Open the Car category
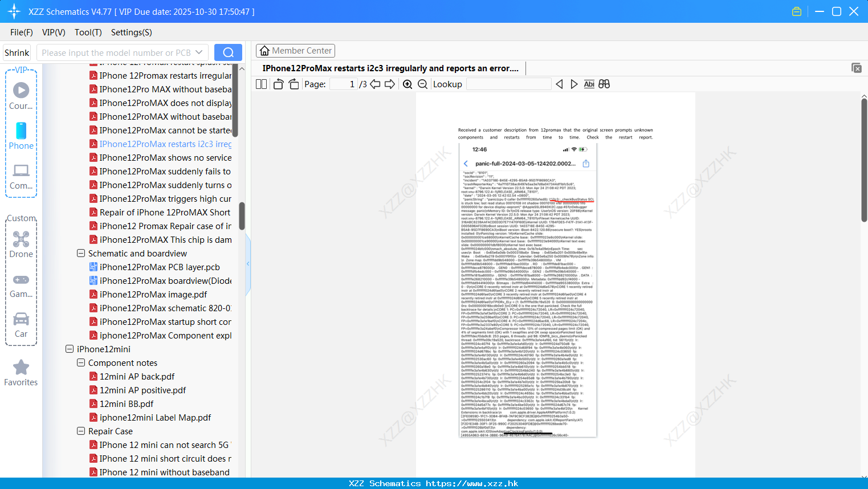This screenshot has width=868, height=489. point(21,325)
